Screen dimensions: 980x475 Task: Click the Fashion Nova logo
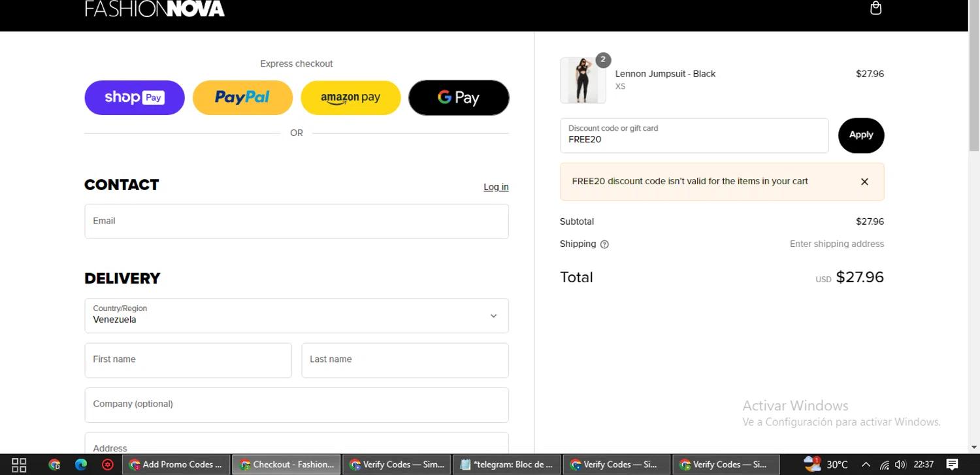pos(155,8)
